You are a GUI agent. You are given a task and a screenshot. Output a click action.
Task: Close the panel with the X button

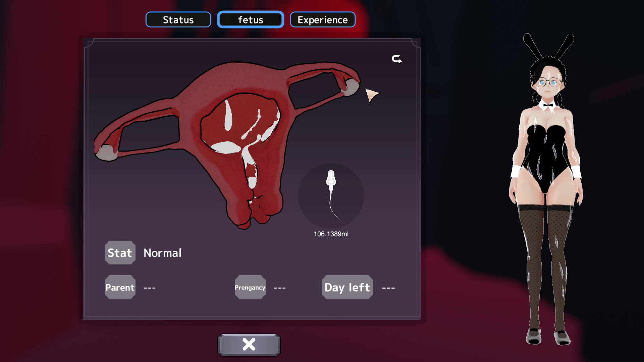pos(249,345)
